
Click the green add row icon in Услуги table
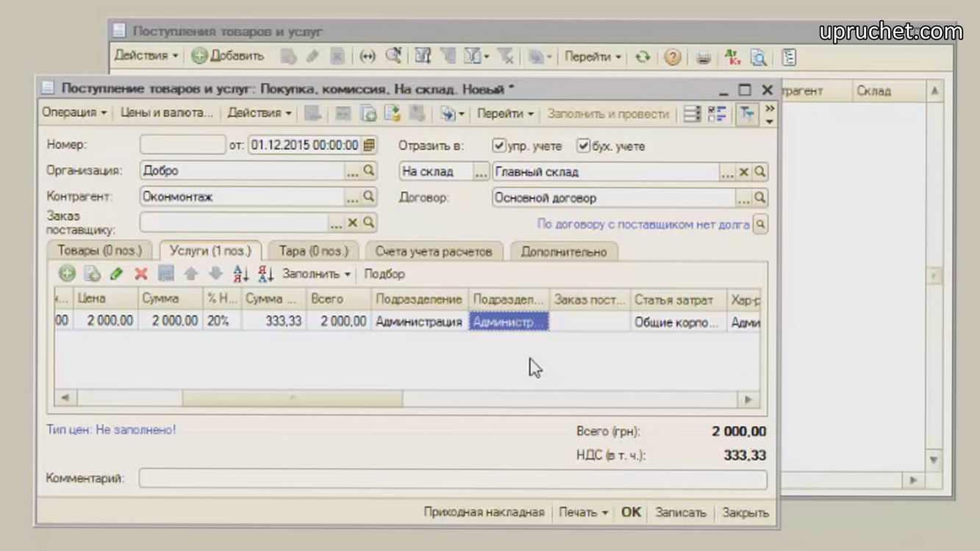pyautogui.click(x=67, y=274)
